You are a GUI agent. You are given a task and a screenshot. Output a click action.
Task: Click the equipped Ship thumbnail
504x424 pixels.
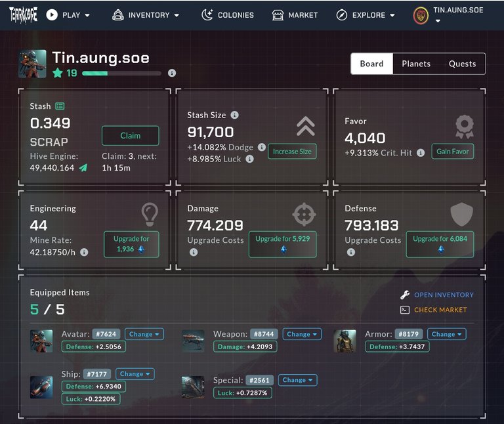click(41, 387)
